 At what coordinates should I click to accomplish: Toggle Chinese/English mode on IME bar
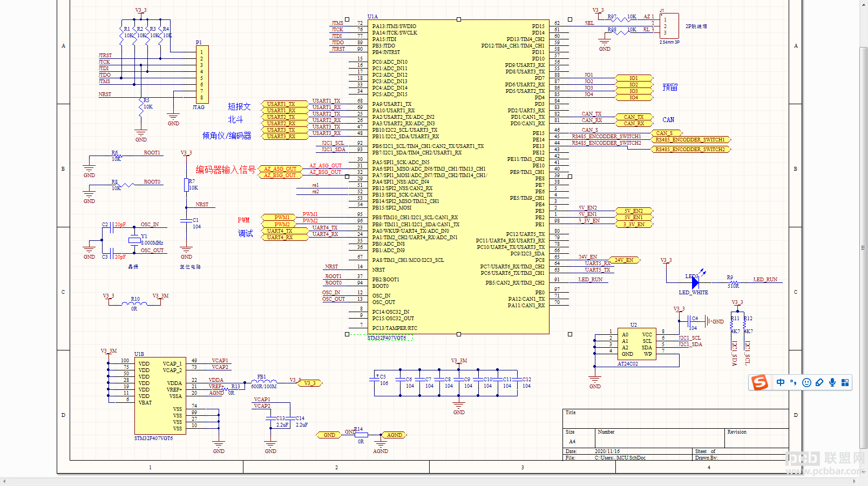781,382
